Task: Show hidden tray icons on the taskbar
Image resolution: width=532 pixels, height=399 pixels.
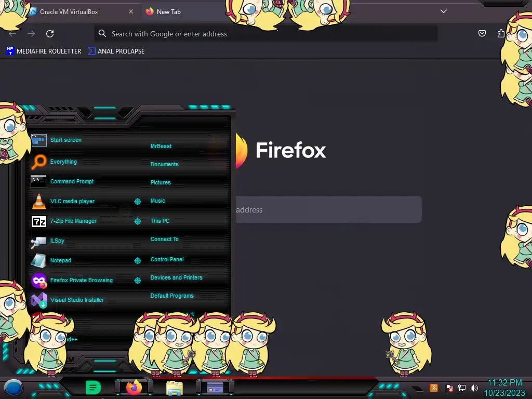Action: [x=417, y=388]
